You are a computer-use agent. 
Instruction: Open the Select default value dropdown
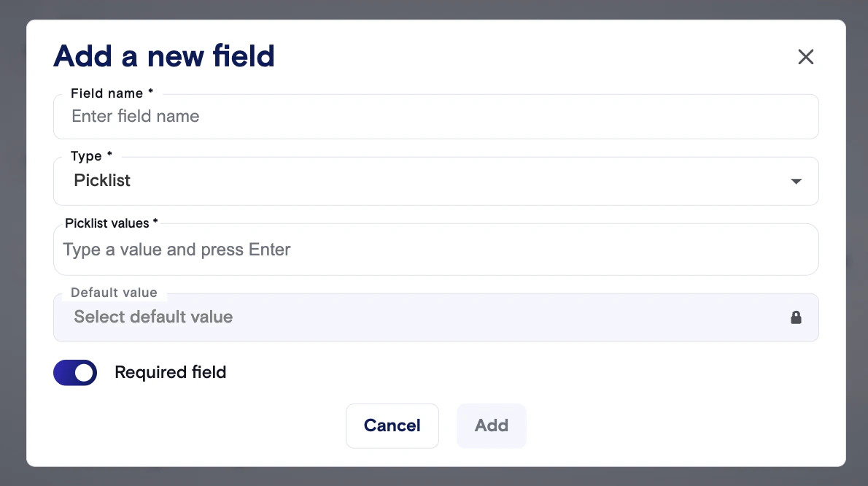click(x=423, y=317)
